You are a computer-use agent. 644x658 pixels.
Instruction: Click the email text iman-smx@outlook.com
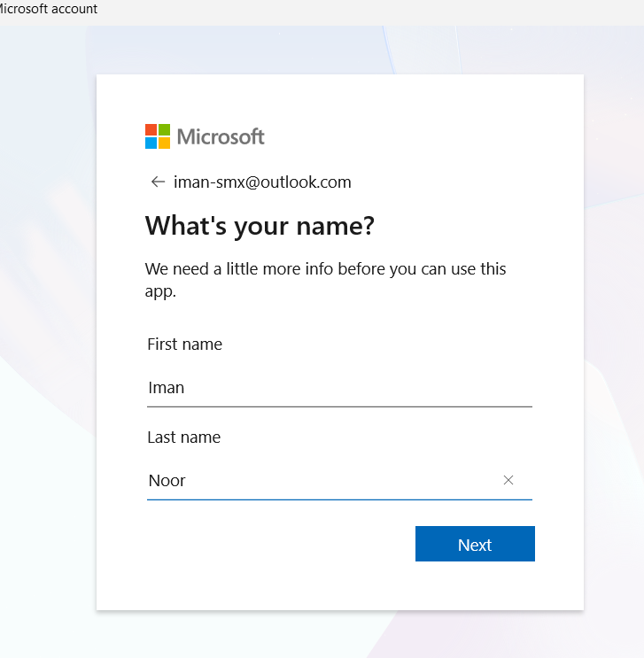[x=262, y=182]
